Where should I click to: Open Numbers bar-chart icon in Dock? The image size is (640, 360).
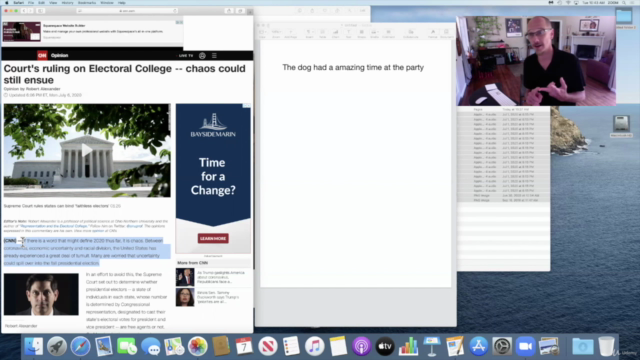(x=408, y=347)
